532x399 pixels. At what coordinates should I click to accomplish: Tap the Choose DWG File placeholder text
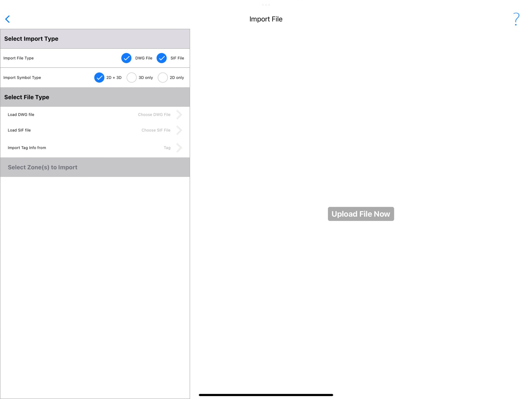(x=154, y=115)
